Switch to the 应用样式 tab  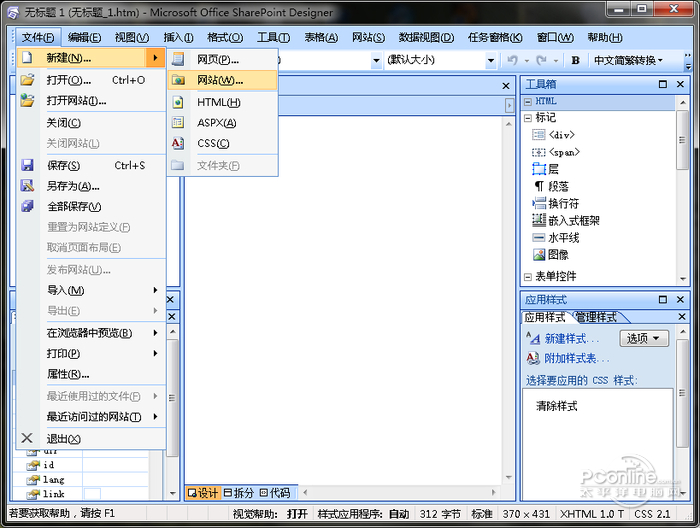tap(545, 317)
